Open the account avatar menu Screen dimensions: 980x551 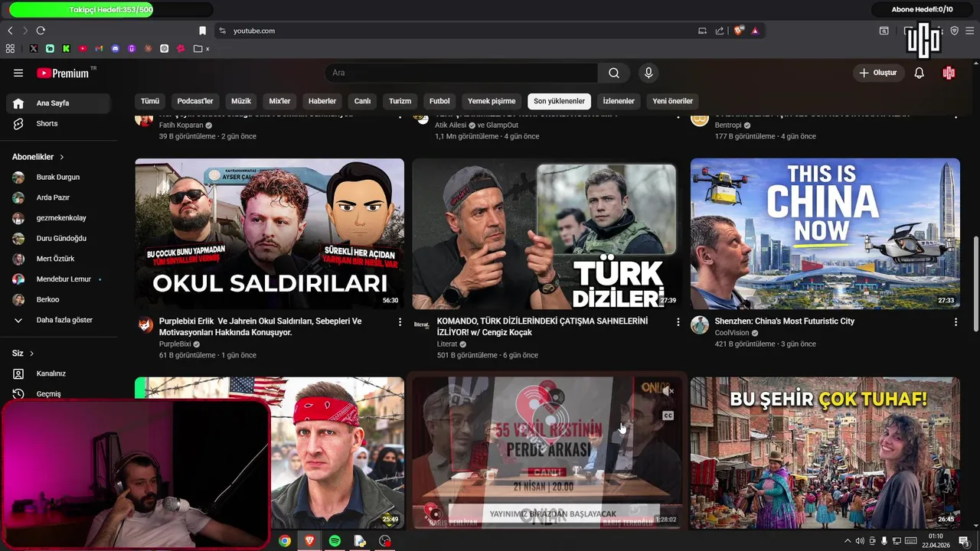coord(949,73)
